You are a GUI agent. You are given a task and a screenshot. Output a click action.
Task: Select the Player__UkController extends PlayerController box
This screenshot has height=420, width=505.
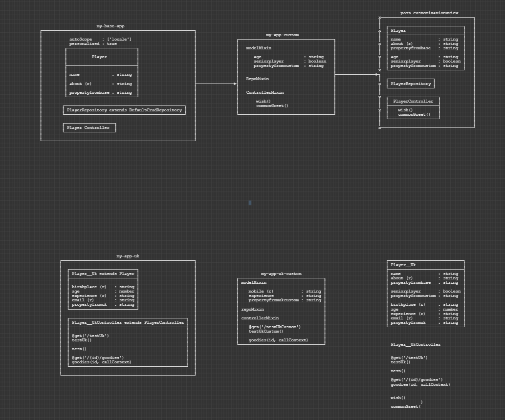click(128, 322)
